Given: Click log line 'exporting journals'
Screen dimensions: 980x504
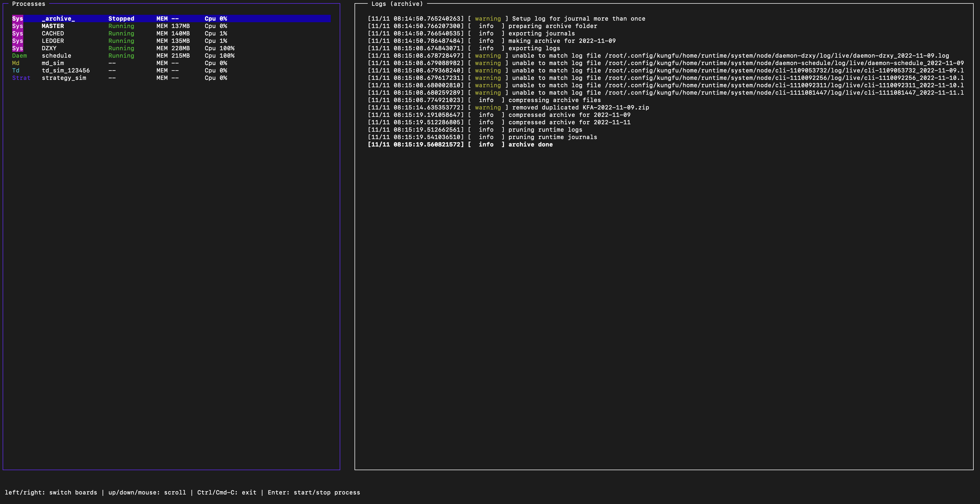Looking at the screenshot, I should click(x=471, y=33).
